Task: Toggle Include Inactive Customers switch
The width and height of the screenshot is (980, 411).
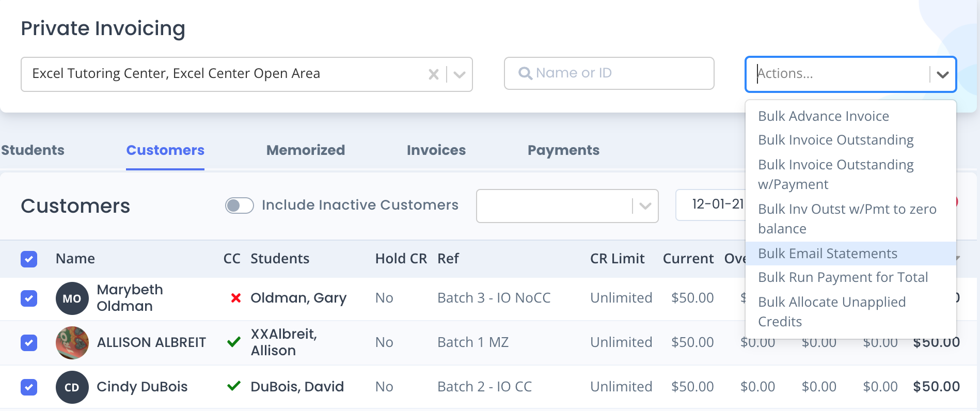Action: point(240,206)
